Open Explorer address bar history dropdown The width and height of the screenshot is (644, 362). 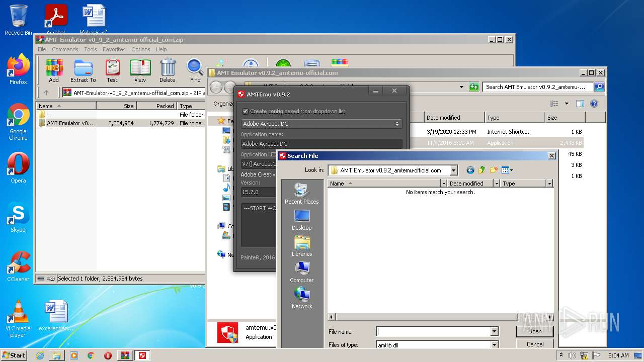[x=462, y=87]
